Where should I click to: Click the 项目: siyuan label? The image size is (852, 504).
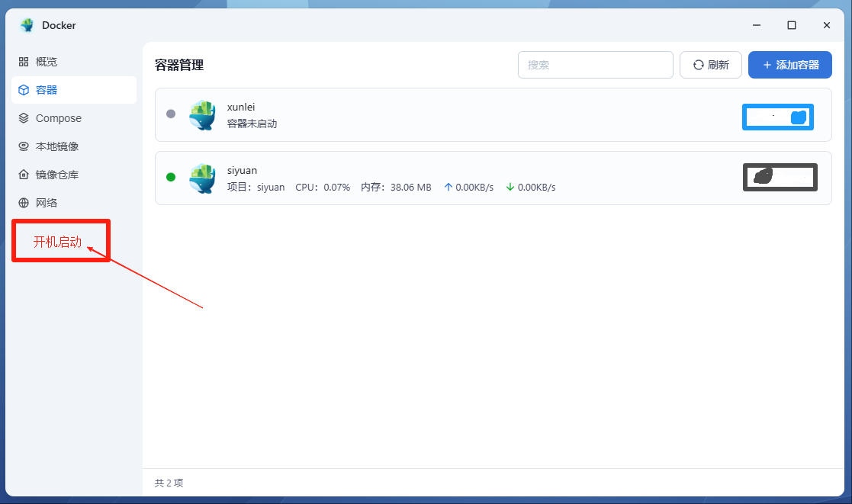(x=256, y=188)
